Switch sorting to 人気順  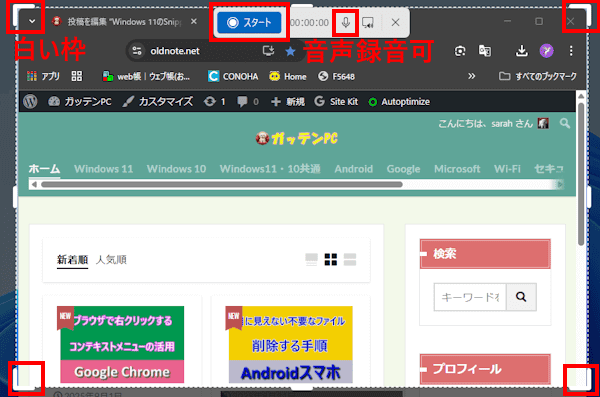[x=111, y=260]
